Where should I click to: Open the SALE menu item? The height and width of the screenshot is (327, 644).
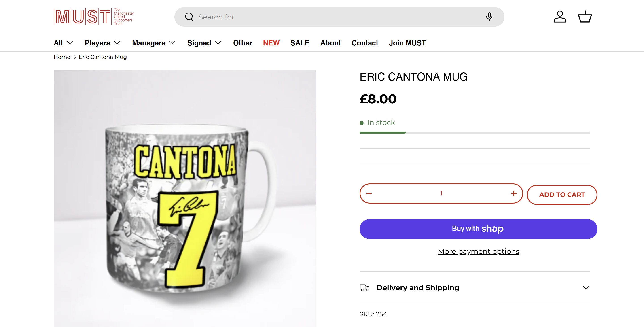[x=300, y=43]
